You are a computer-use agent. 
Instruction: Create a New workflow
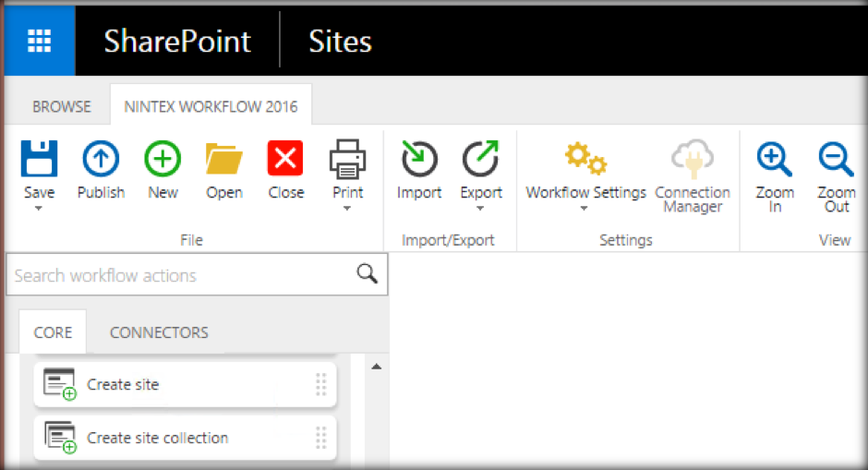[x=163, y=159]
